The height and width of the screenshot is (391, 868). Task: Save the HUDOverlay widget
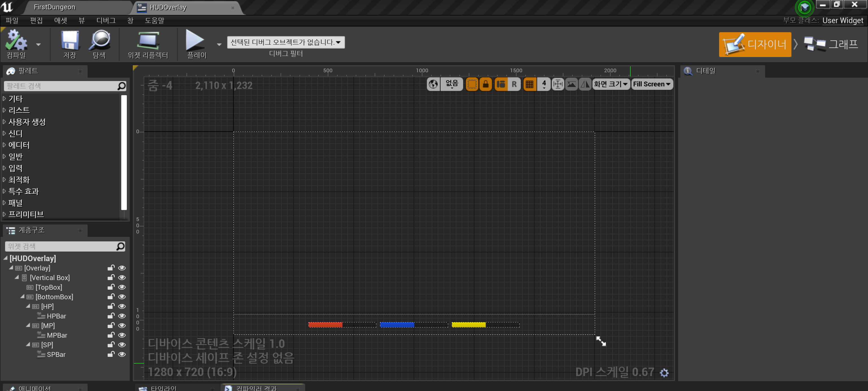[x=70, y=44]
